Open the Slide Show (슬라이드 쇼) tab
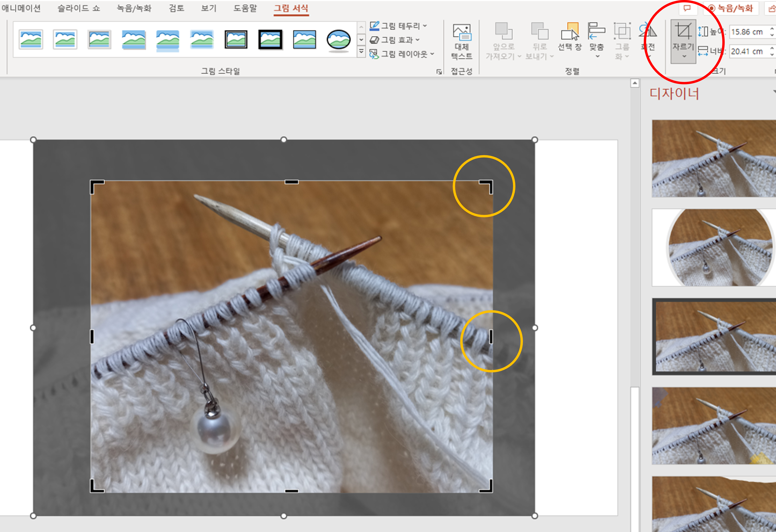The height and width of the screenshot is (532, 776). click(x=79, y=8)
